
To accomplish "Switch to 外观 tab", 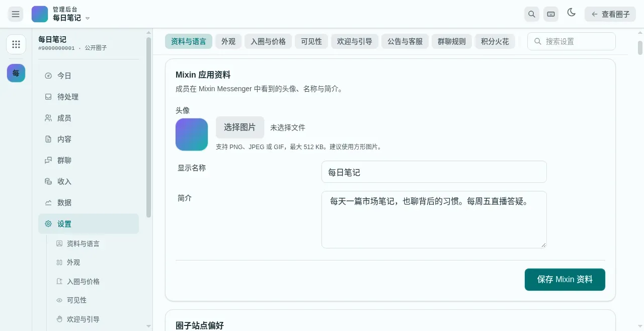I will click(x=228, y=41).
